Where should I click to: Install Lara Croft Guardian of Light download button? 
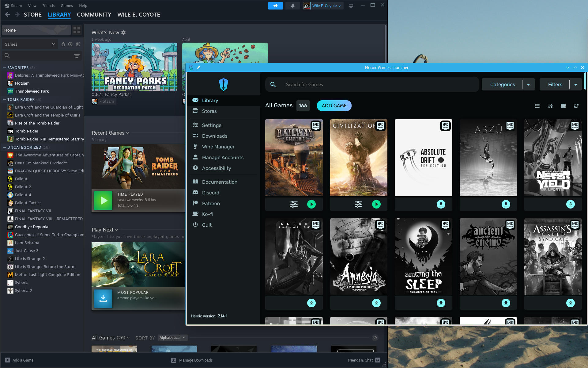103,298
